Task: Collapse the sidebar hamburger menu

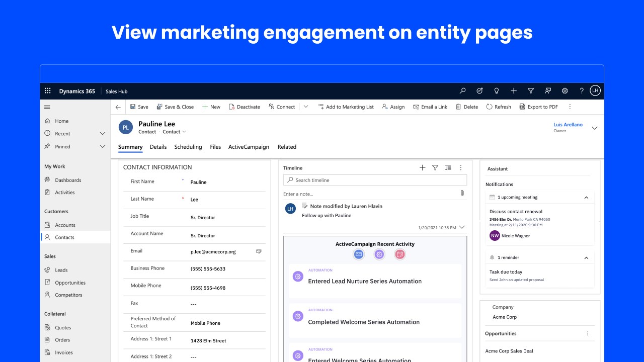Action: tap(47, 107)
